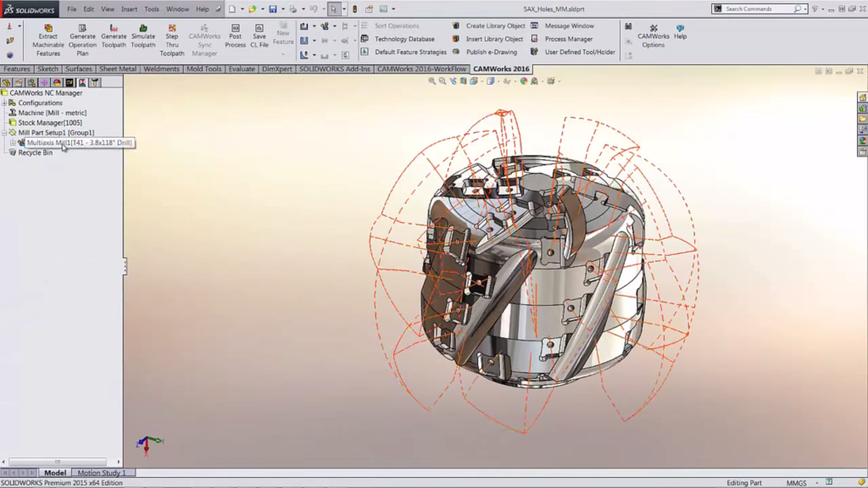This screenshot has width=868, height=488.
Task: Click Extract Machinable Features
Action: [x=48, y=40]
